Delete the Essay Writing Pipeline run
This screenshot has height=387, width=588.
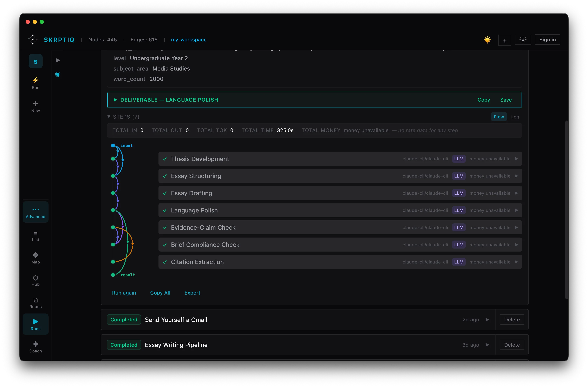[x=512, y=345]
